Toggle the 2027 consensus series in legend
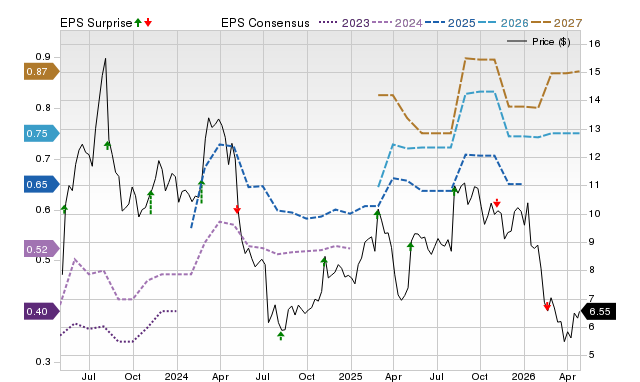 tap(556, 23)
